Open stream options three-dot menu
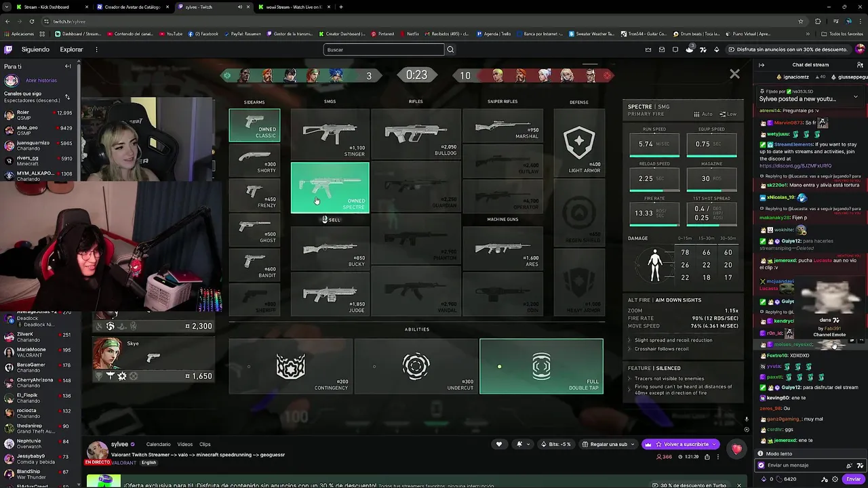This screenshot has width=868, height=488. pos(718,457)
